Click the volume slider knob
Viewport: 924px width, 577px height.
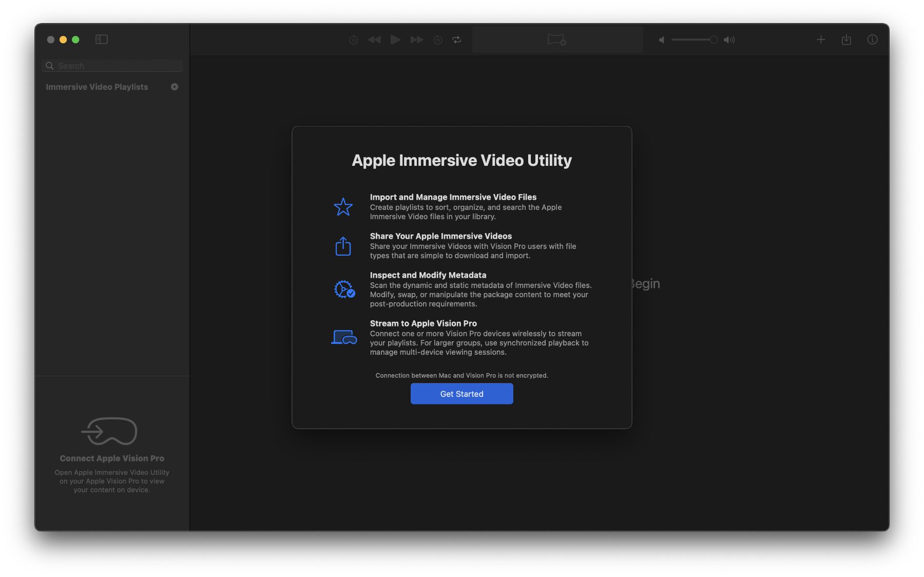point(713,40)
